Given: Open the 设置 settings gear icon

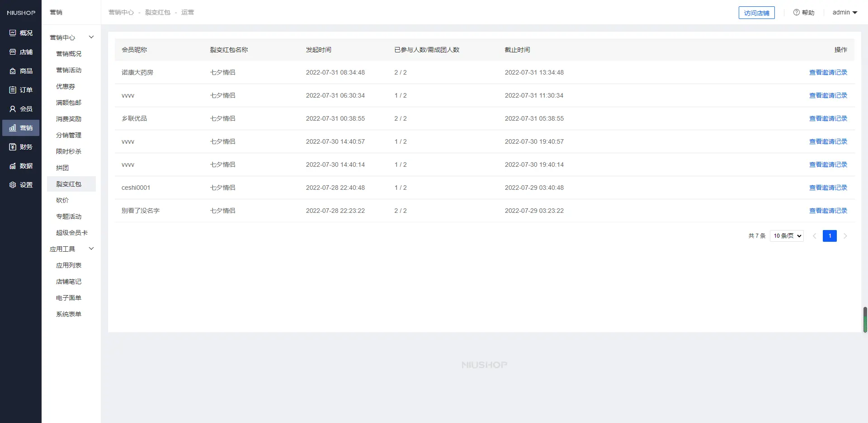Looking at the screenshot, I should [13, 185].
